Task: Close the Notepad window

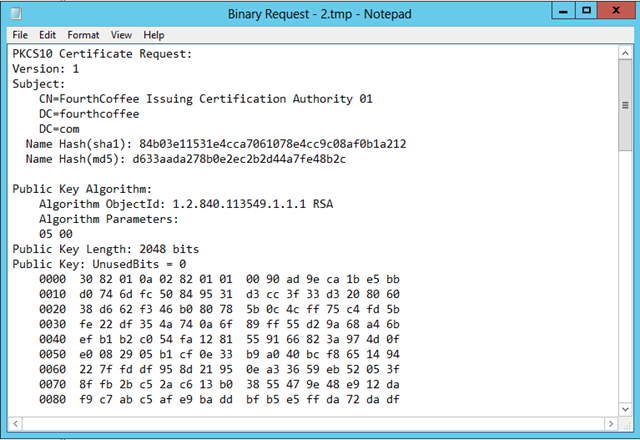Action: (x=616, y=11)
